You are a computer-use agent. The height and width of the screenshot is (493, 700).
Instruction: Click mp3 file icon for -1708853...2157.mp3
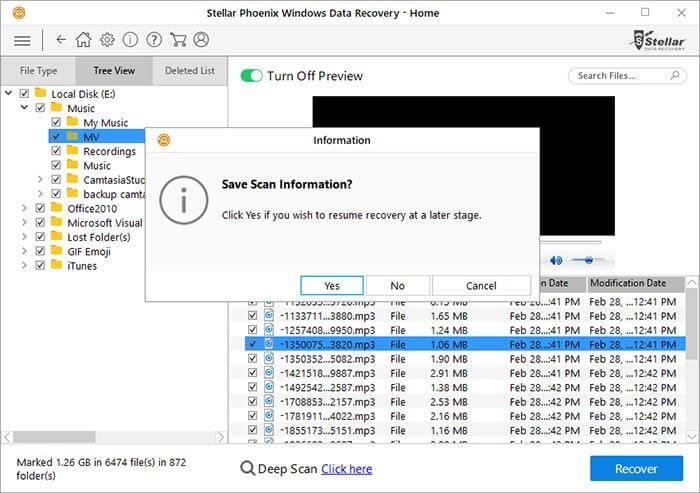pyautogui.click(x=269, y=401)
